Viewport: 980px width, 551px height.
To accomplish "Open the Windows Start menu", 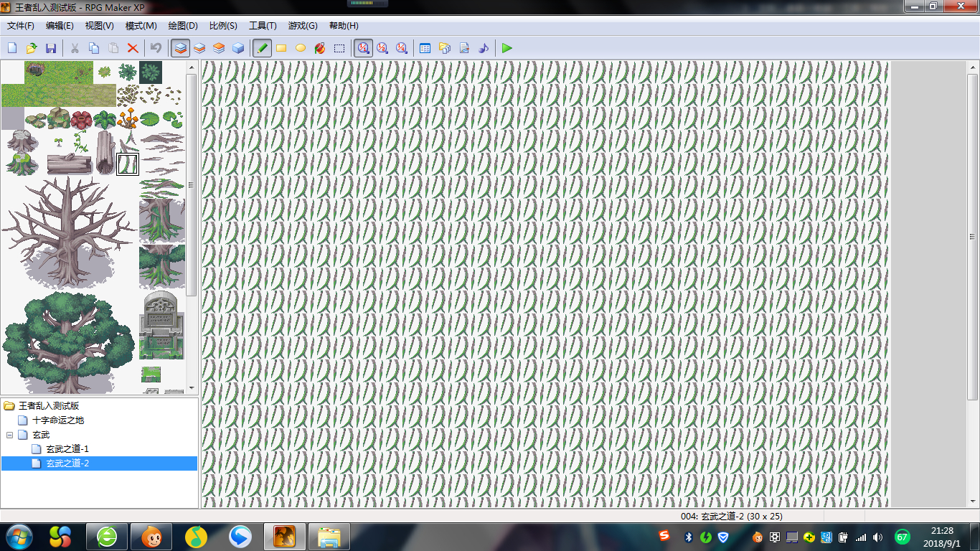I will coord(19,537).
